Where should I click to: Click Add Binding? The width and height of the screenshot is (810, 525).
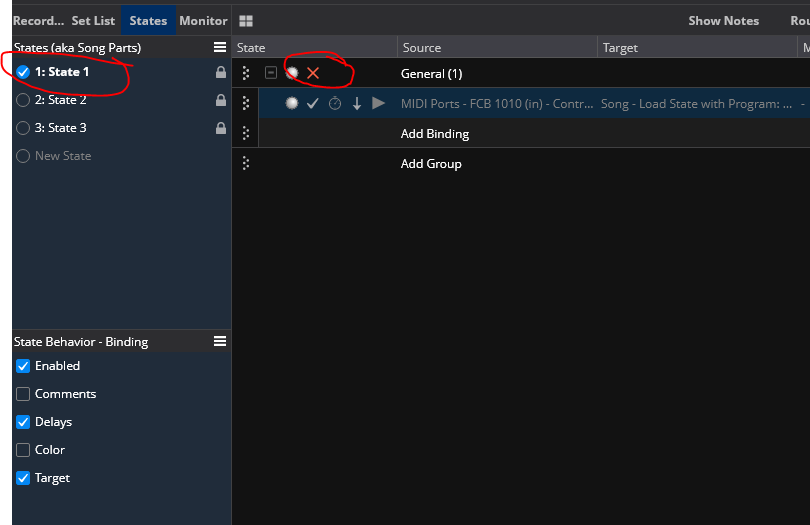[x=435, y=134]
